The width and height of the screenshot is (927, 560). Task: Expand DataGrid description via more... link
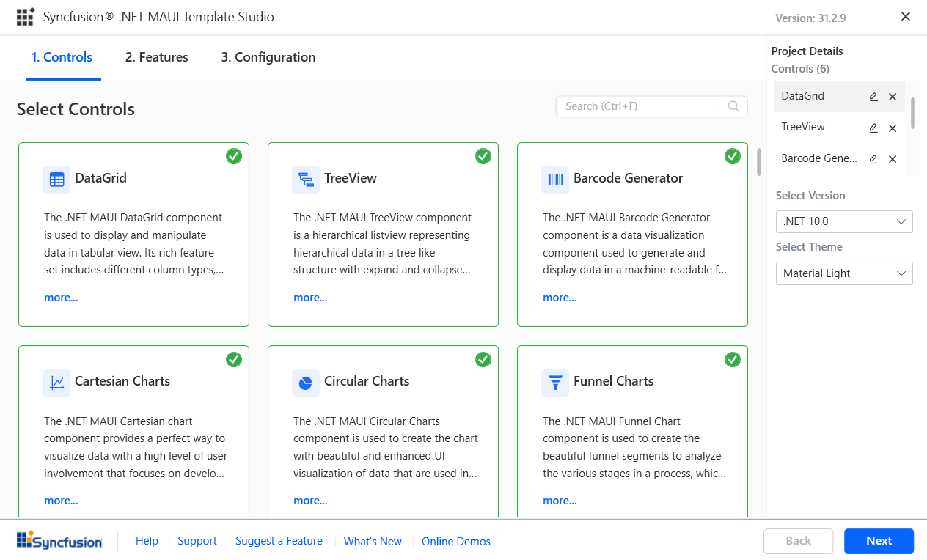pyautogui.click(x=61, y=298)
